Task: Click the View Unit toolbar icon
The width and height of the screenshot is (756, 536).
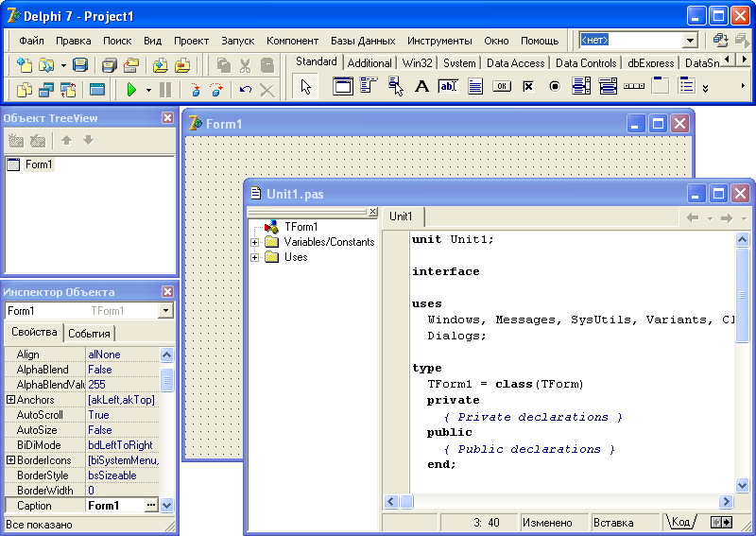Action: (x=25, y=89)
